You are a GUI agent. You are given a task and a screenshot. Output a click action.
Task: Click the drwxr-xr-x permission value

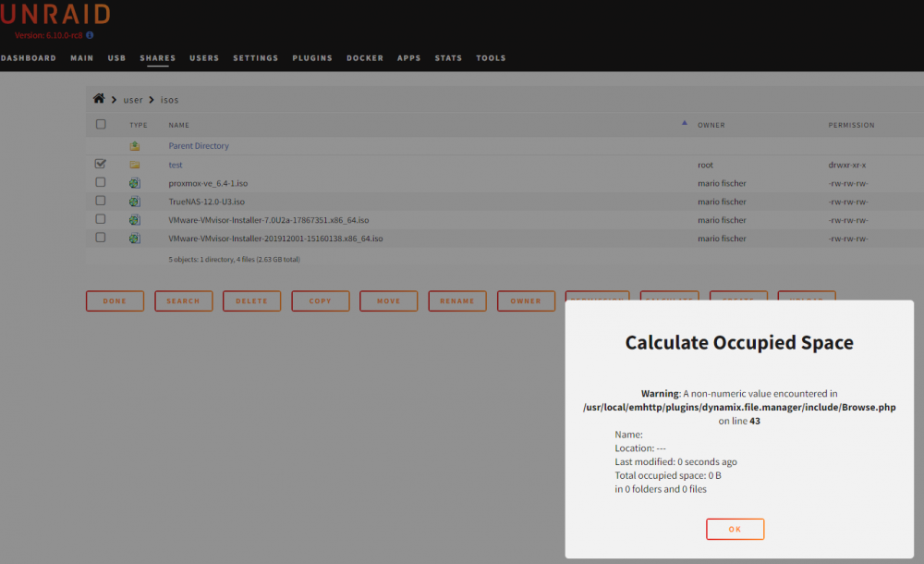846,165
